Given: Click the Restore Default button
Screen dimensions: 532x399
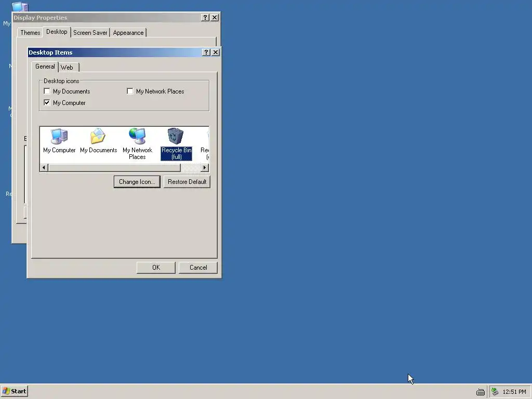Looking at the screenshot, I should [x=187, y=182].
